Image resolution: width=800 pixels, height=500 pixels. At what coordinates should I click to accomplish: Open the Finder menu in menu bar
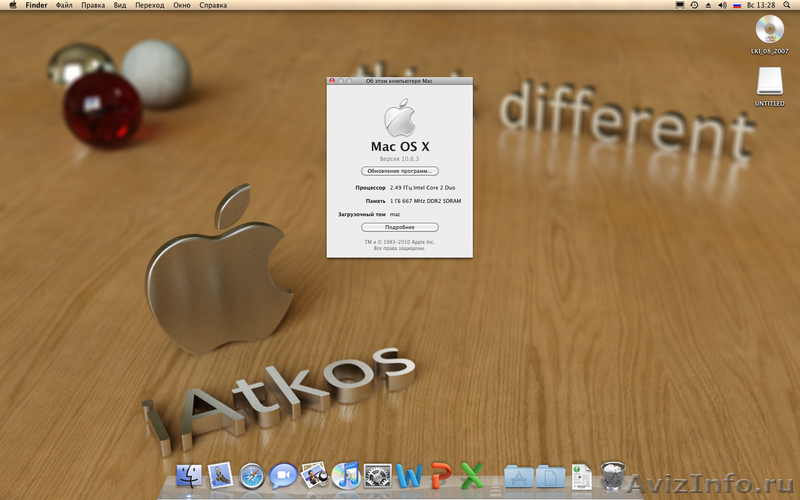[x=36, y=5]
